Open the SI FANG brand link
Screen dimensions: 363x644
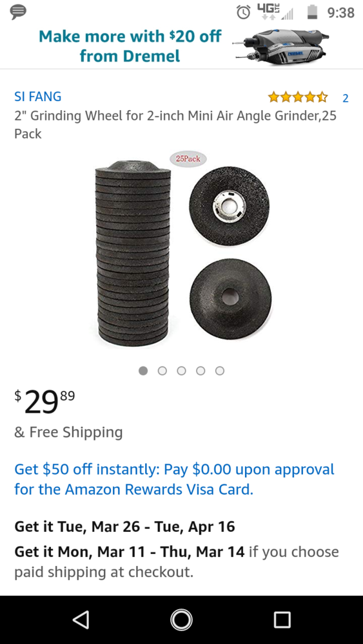[x=38, y=97]
